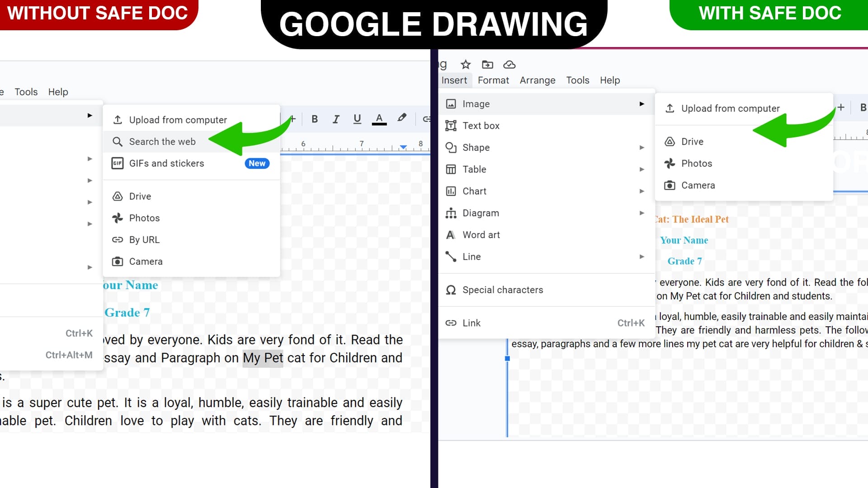Select Search the web image option
Viewport: 868px width, 488px height.
tap(163, 141)
